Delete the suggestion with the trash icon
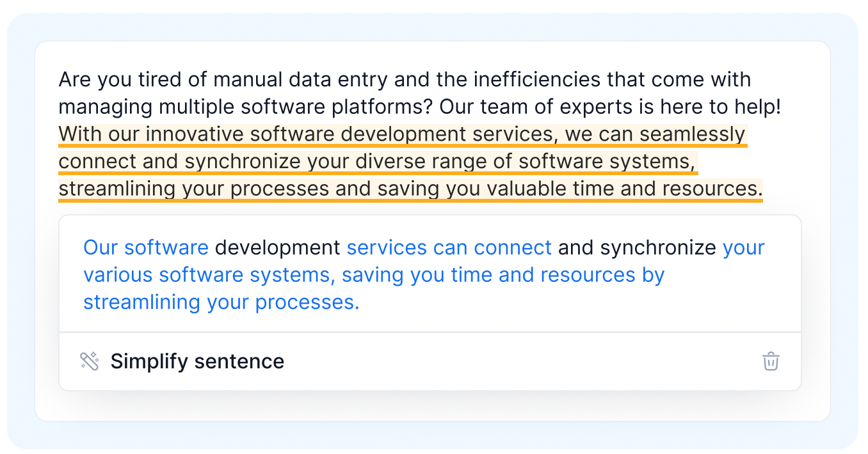The image size is (868, 454). (x=771, y=361)
